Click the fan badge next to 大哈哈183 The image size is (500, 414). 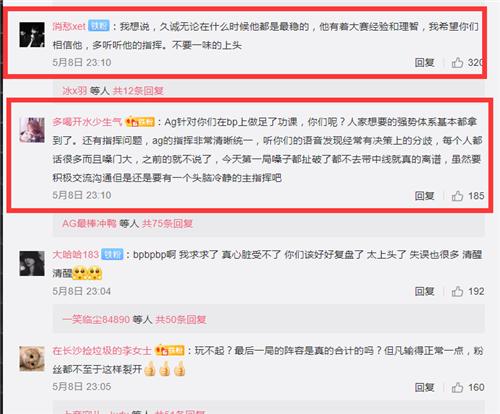[112, 255]
